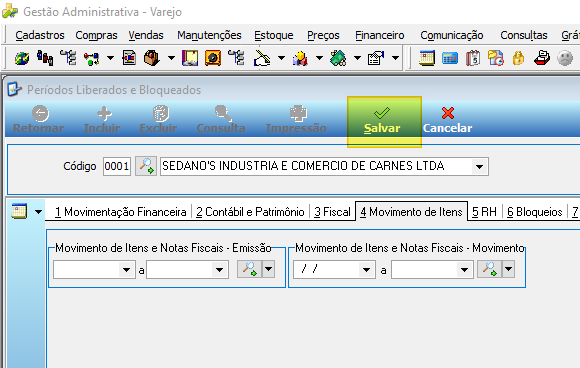
Task: Open the Preços menu
Action: click(x=323, y=35)
